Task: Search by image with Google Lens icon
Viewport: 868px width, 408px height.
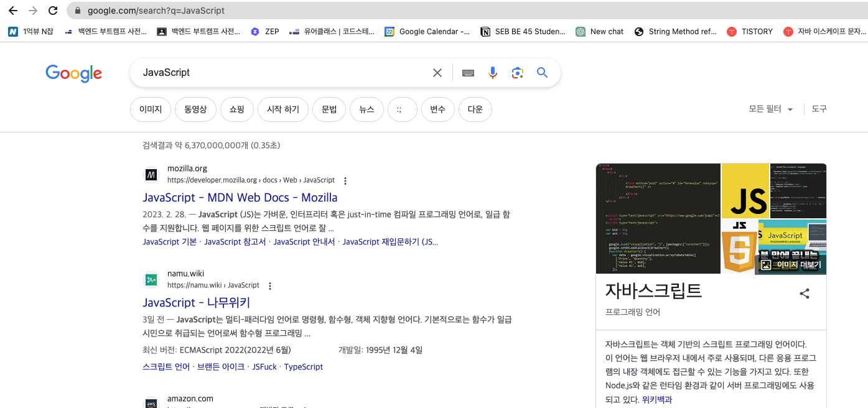Action: [517, 73]
